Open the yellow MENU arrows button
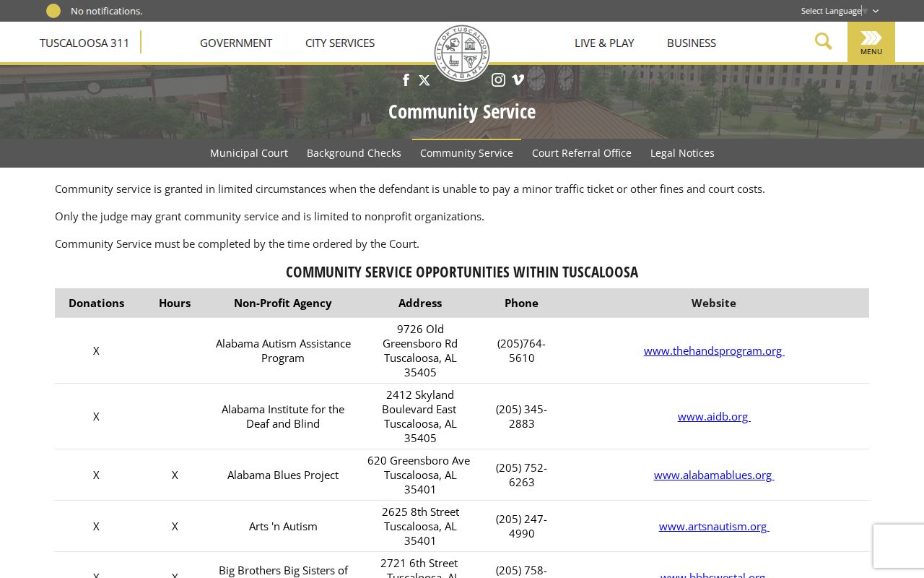Screen dimensions: 924x578 [871, 42]
